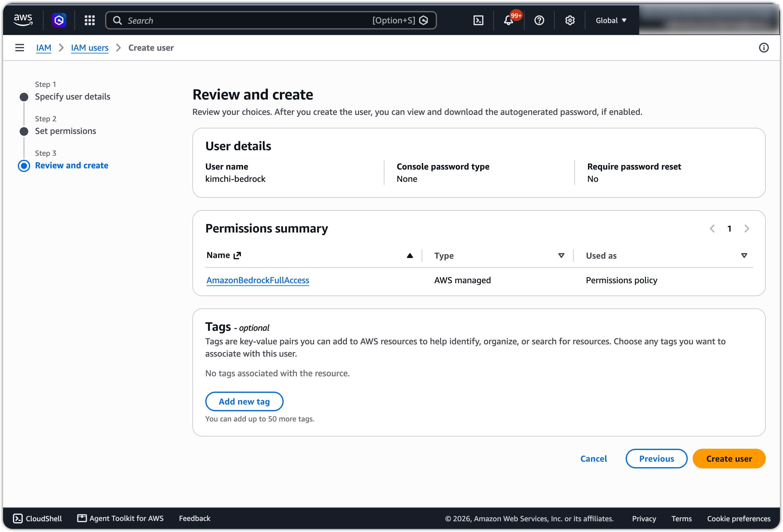Open the Privacy footer link
Screen dimensions: 783x532
[x=644, y=518]
